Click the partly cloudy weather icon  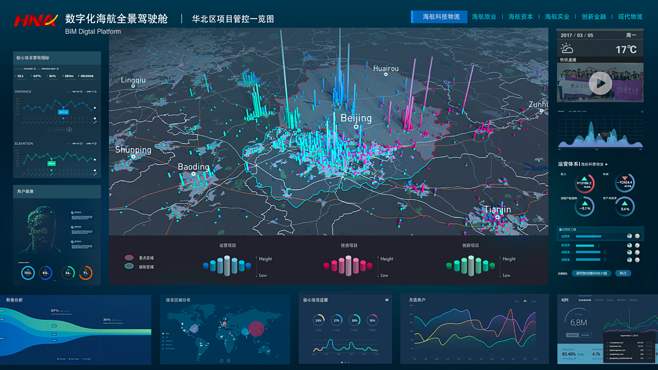coord(567,49)
